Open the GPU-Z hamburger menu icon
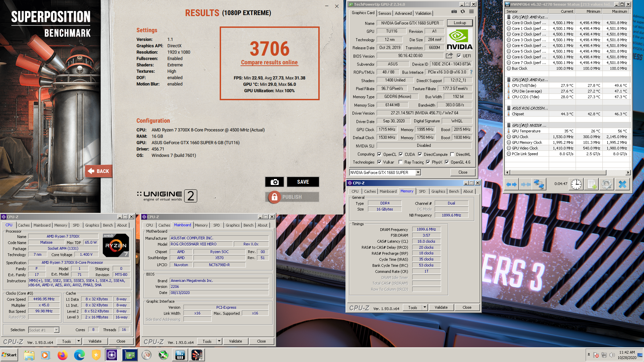The image size is (644, 362). click(x=471, y=11)
